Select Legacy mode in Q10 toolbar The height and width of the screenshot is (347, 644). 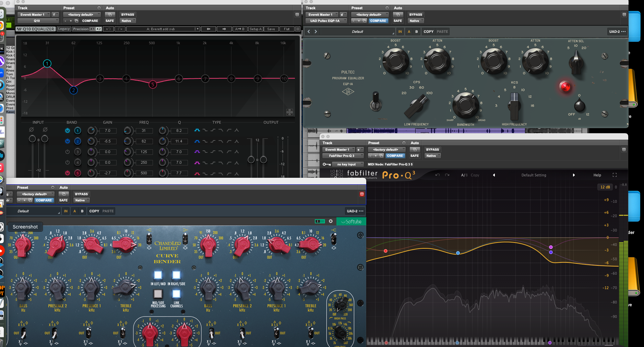pyautogui.click(x=64, y=29)
